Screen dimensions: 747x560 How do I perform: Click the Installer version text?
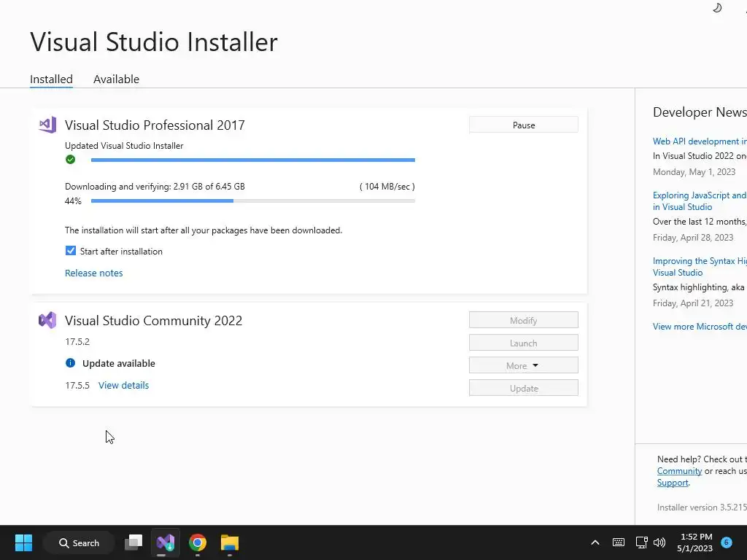pos(702,507)
